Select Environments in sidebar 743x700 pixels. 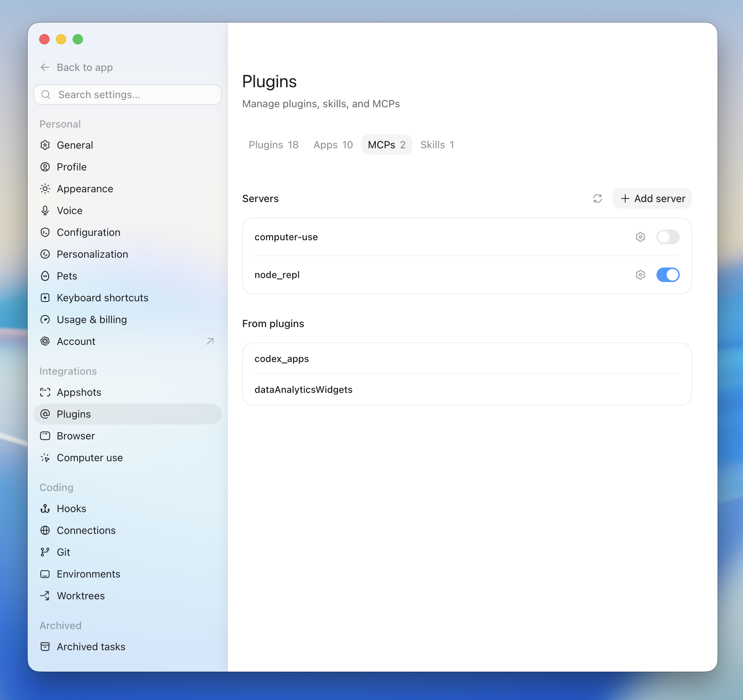pos(128,574)
